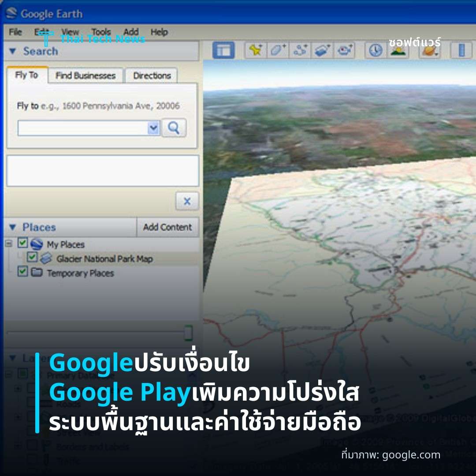Toggle the sidebar panel button
The width and height of the screenshot is (476, 476).
223,50
